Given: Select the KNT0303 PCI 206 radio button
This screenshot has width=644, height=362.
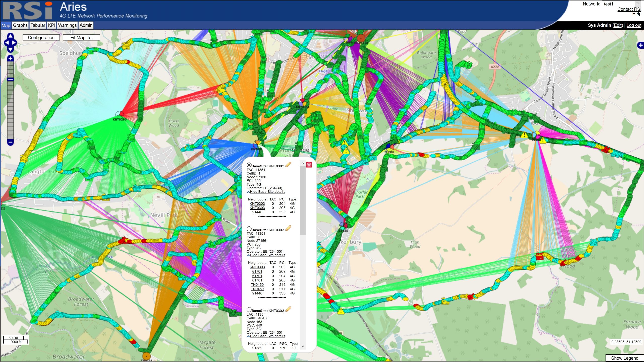Looking at the screenshot, I should (249, 229).
